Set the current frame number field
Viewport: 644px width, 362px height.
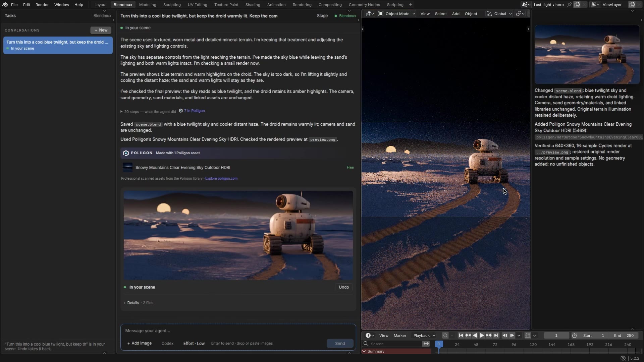tap(556, 336)
